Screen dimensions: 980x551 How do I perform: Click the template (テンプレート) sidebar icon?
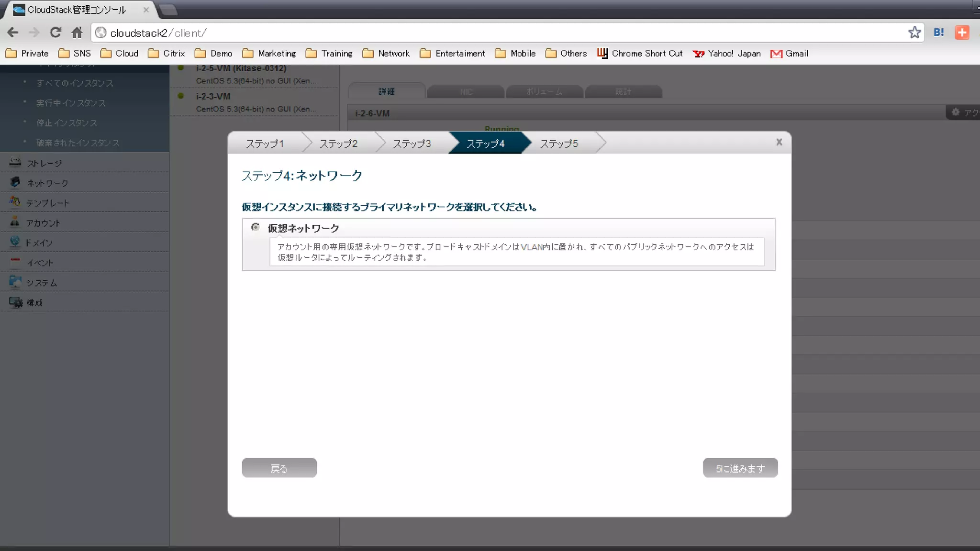pyautogui.click(x=15, y=202)
